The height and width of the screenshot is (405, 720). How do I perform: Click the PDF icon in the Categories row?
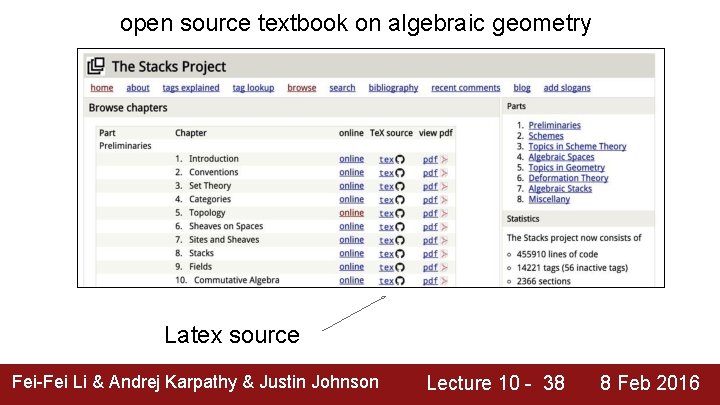click(444, 200)
